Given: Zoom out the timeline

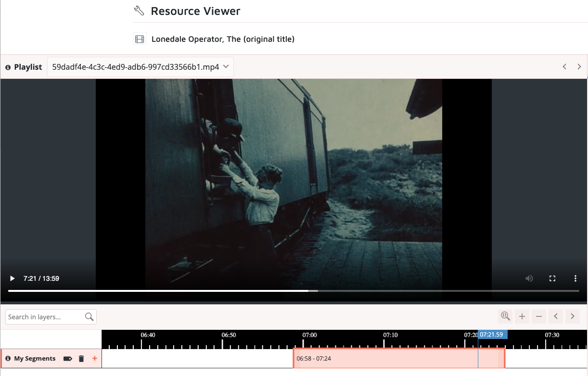Looking at the screenshot, I should [x=539, y=316].
